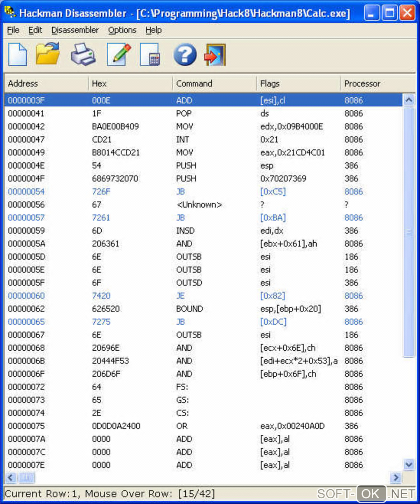420x504 pixels.
Task: Click the Print toolbar icon
Action: pyautogui.click(x=83, y=55)
